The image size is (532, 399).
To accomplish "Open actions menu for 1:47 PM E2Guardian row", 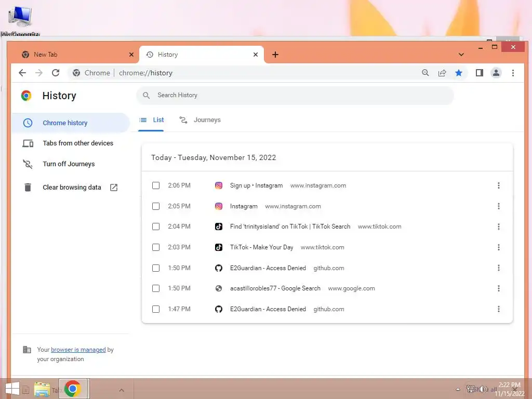I will click(498, 309).
